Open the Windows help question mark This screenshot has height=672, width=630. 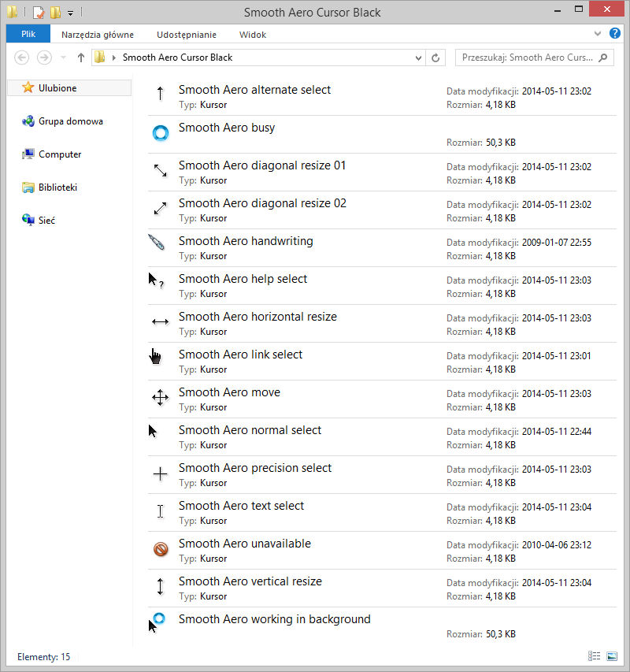[614, 33]
